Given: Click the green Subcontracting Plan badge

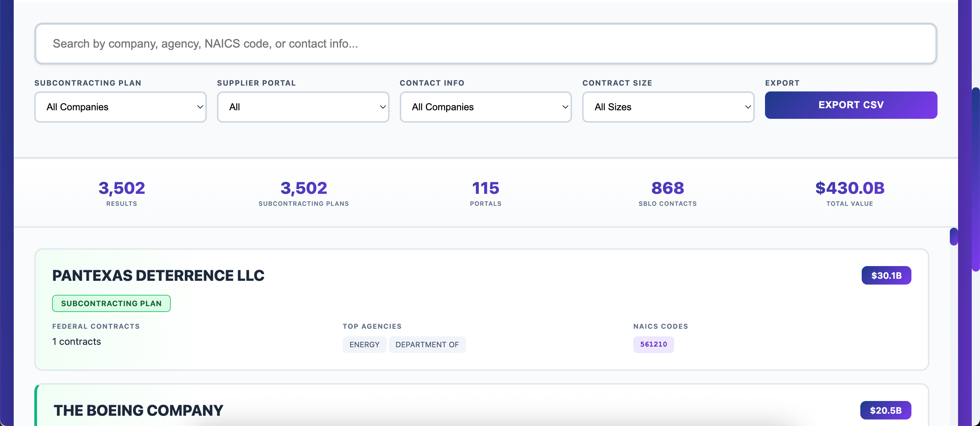Looking at the screenshot, I should (x=111, y=303).
